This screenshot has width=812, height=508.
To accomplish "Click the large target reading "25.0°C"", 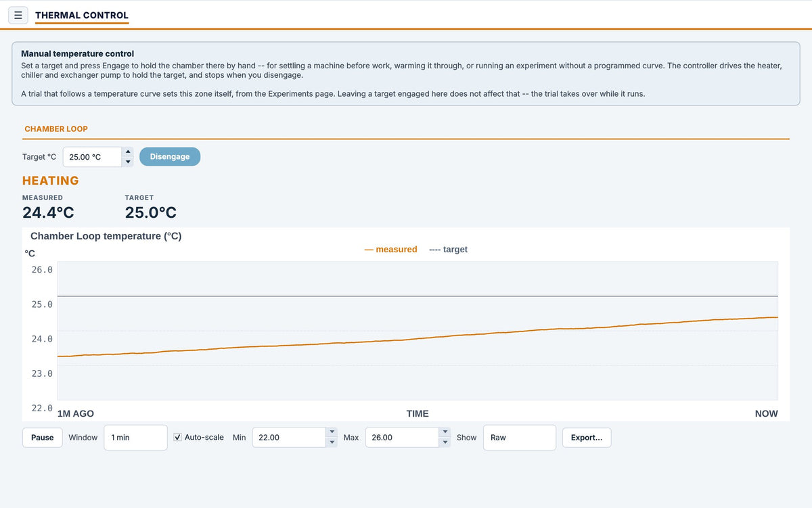I will pos(151,212).
